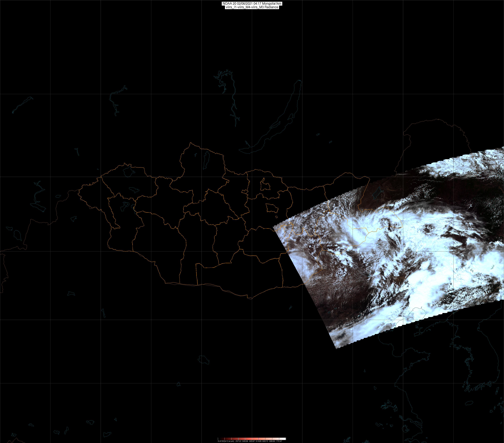Click the 686.60 color bar value

click(x=272, y=441)
